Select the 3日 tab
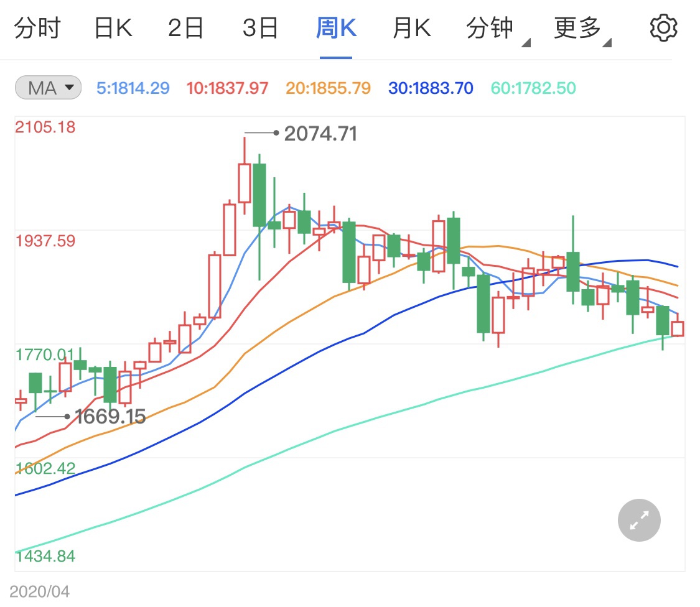This screenshot has width=700, height=607. click(x=260, y=29)
